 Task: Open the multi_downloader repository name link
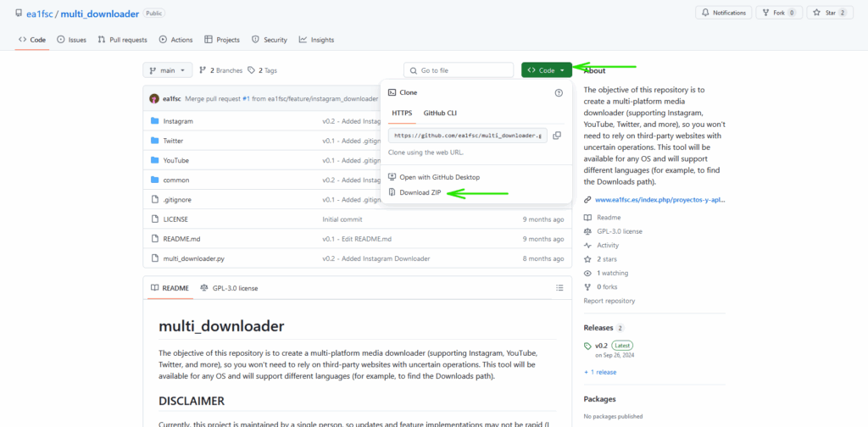100,14
